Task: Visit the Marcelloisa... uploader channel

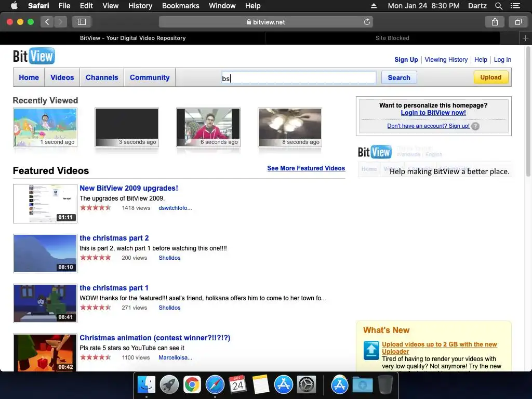Action: coord(175,357)
